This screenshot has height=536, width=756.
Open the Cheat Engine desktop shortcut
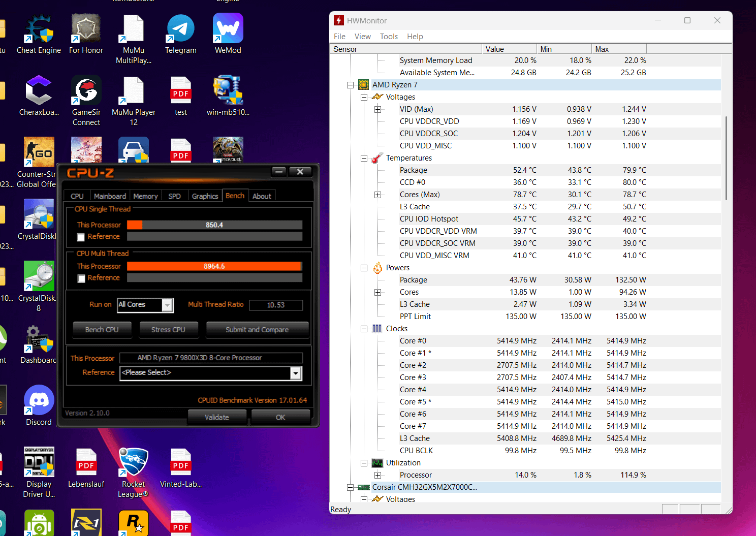39,35
